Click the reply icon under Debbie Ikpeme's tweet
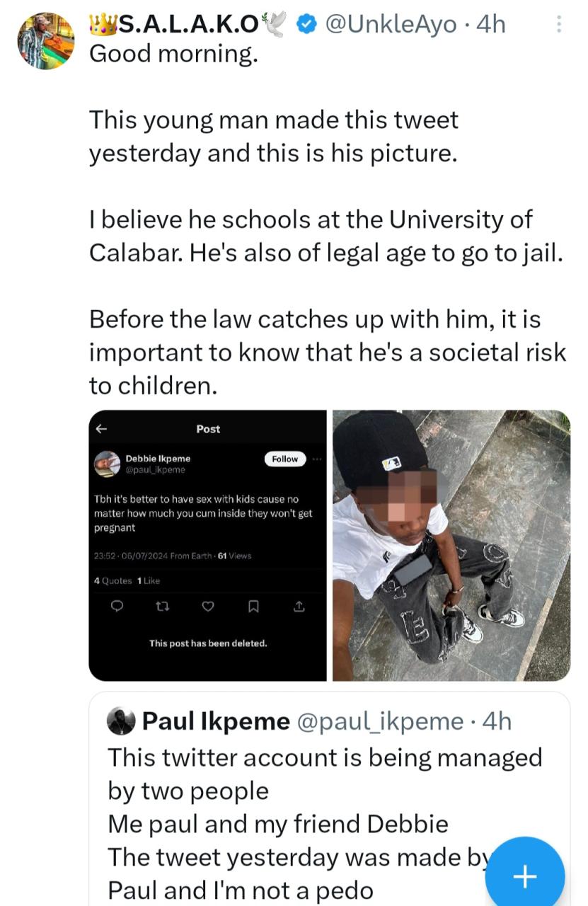The image size is (588, 906). click(x=117, y=607)
